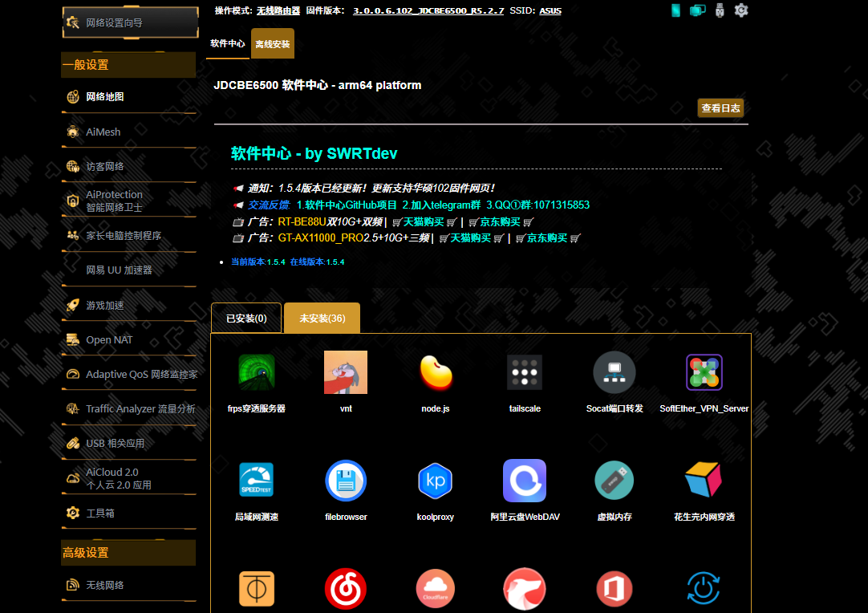Open 花生壳内网穿透 app icon
The image size is (868, 613).
(x=704, y=480)
